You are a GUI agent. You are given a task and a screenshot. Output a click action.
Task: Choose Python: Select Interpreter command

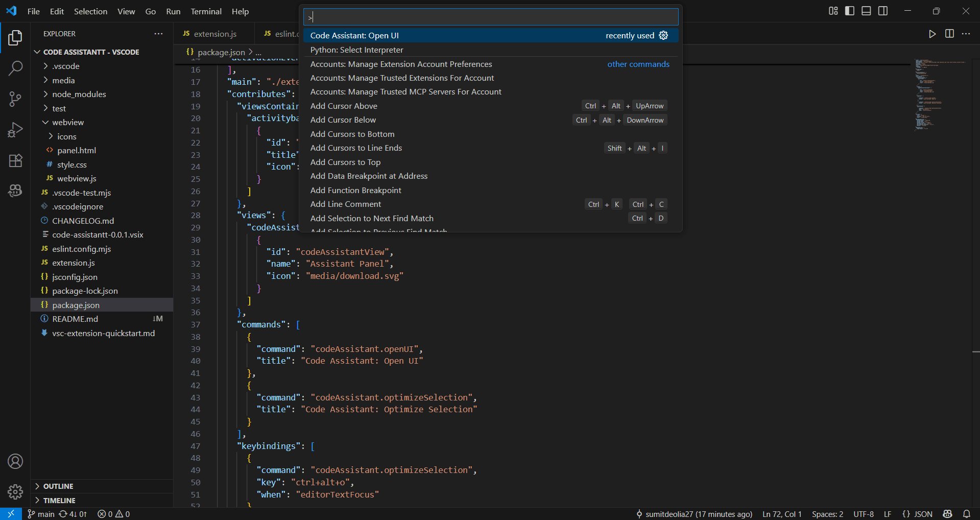(x=491, y=50)
